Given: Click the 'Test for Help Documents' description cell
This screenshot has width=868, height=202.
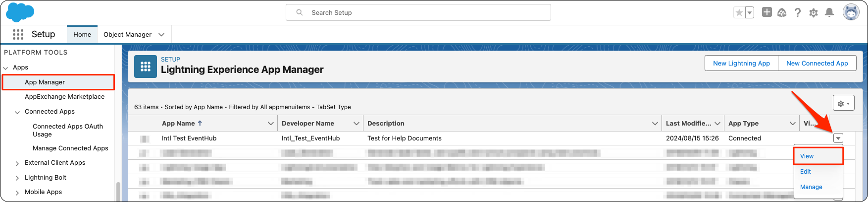Looking at the screenshot, I should 405,138.
